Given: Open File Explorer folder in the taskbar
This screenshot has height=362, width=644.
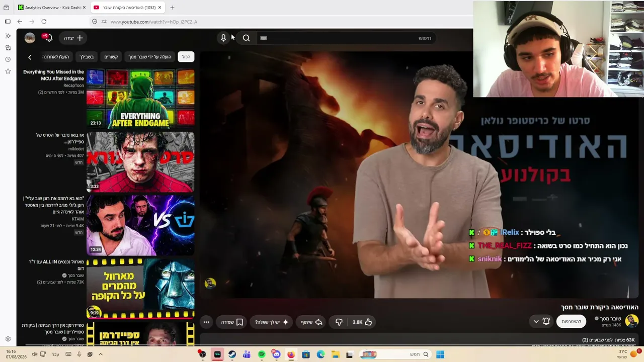Looking at the screenshot, I should pyautogui.click(x=335, y=354).
